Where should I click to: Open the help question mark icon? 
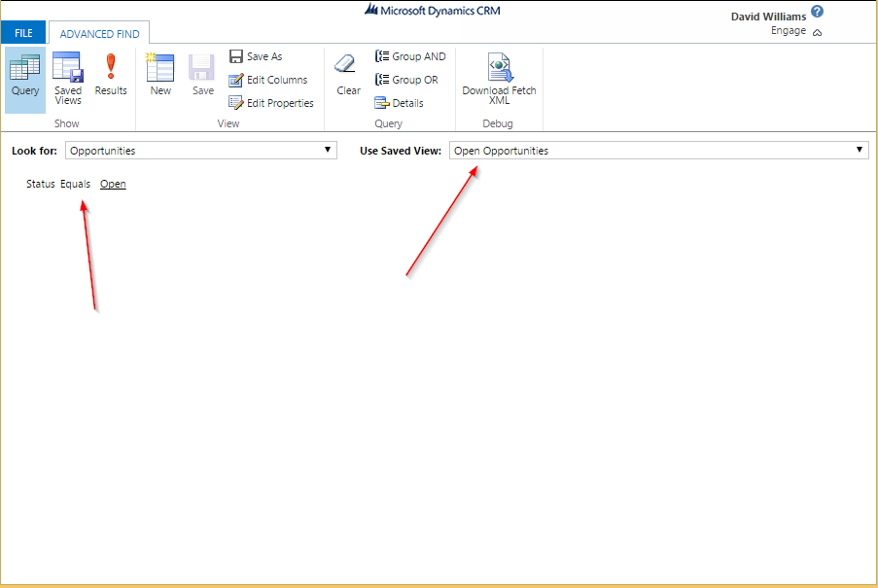click(x=818, y=12)
